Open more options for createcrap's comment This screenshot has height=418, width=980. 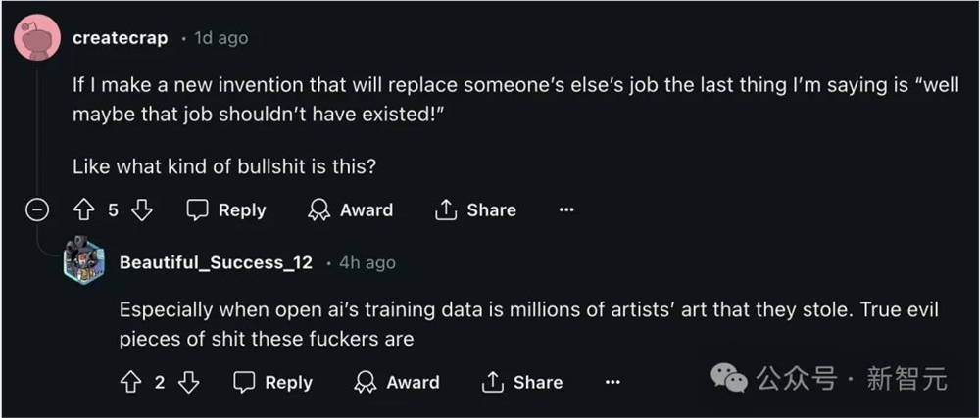pyautogui.click(x=565, y=210)
